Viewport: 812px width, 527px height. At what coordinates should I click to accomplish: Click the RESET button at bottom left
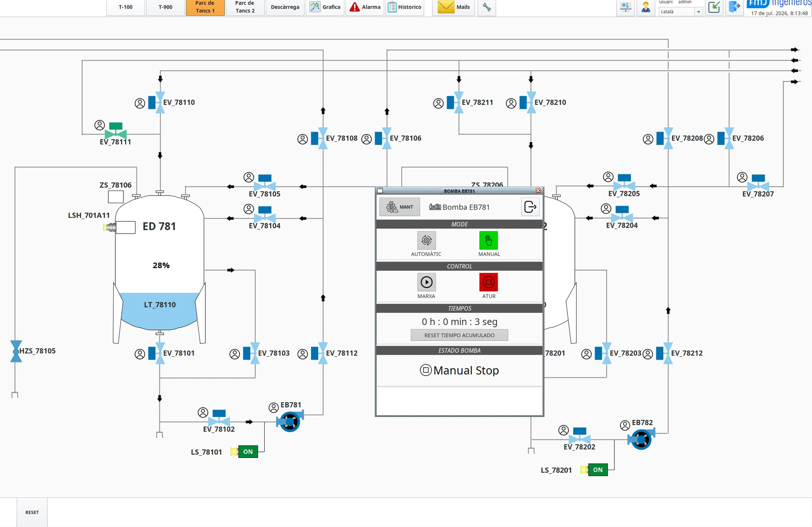click(32, 512)
